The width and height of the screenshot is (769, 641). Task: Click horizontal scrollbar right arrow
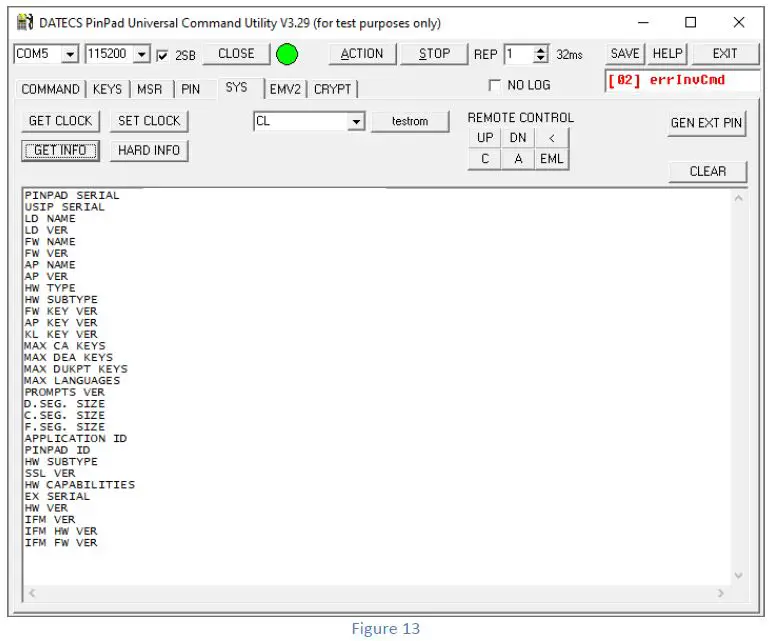coord(720,593)
